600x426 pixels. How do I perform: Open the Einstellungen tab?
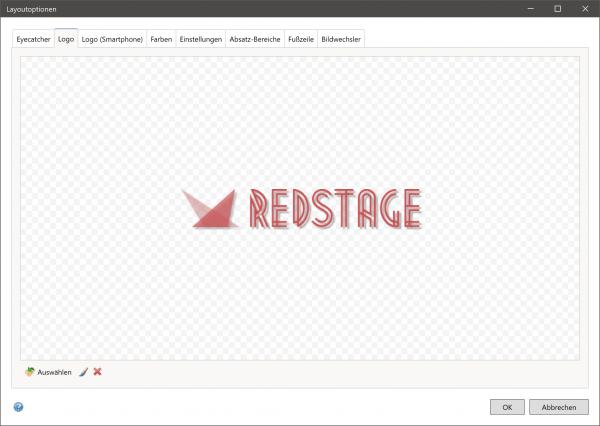[x=200, y=40]
